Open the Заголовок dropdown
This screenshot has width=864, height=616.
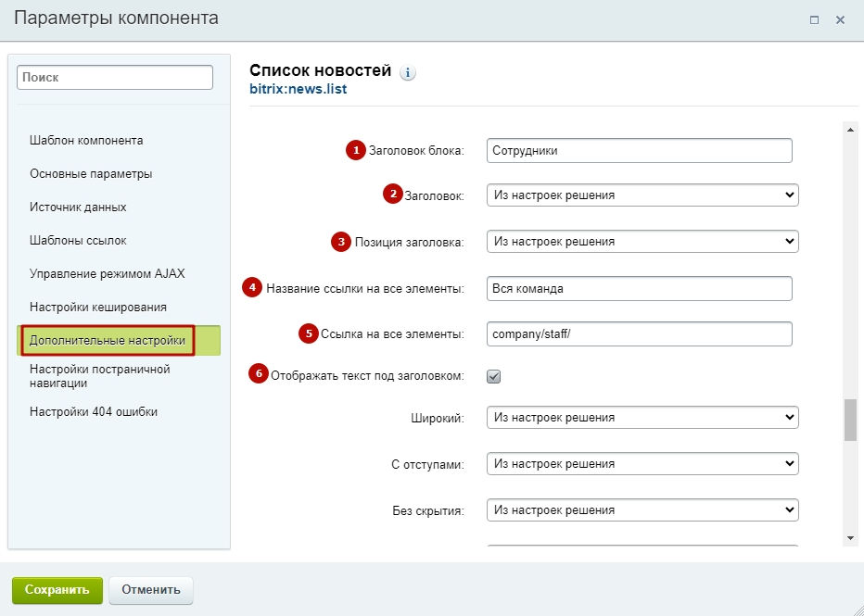click(x=642, y=195)
